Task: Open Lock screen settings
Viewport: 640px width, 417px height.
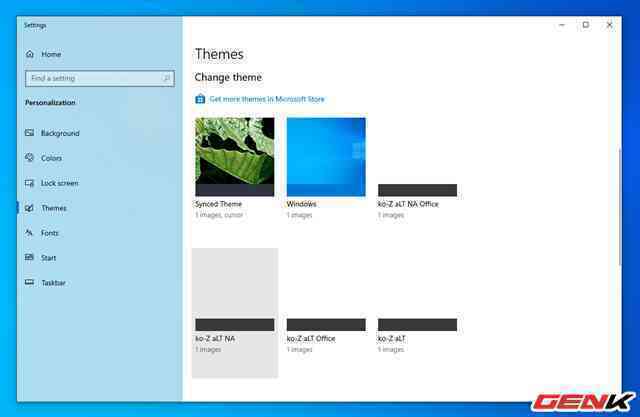Action: click(x=59, y=183)
